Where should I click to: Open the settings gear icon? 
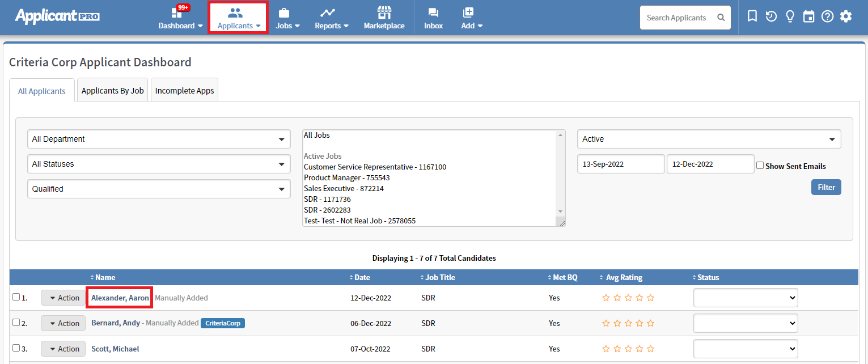[x=846, y=16]
